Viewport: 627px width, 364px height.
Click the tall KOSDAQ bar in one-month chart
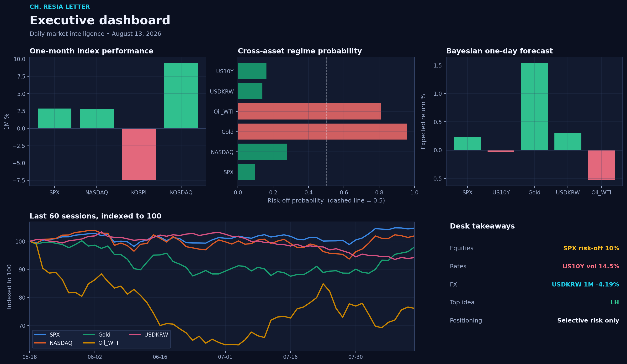coord(181,96)
